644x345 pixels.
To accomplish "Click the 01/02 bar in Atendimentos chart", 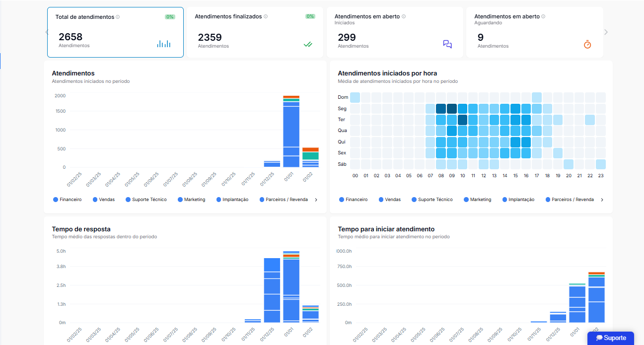I will pyautogui.click(x=310, y=157).
